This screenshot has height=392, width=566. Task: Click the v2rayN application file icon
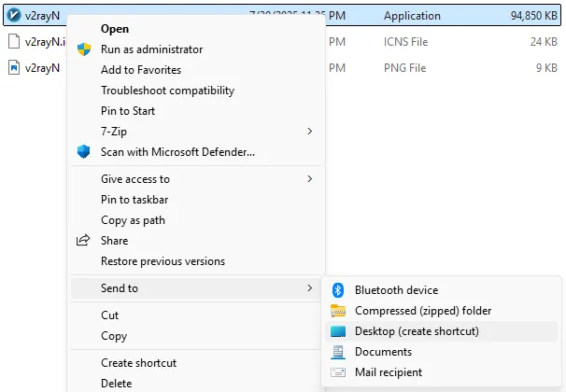coord(13,16)
